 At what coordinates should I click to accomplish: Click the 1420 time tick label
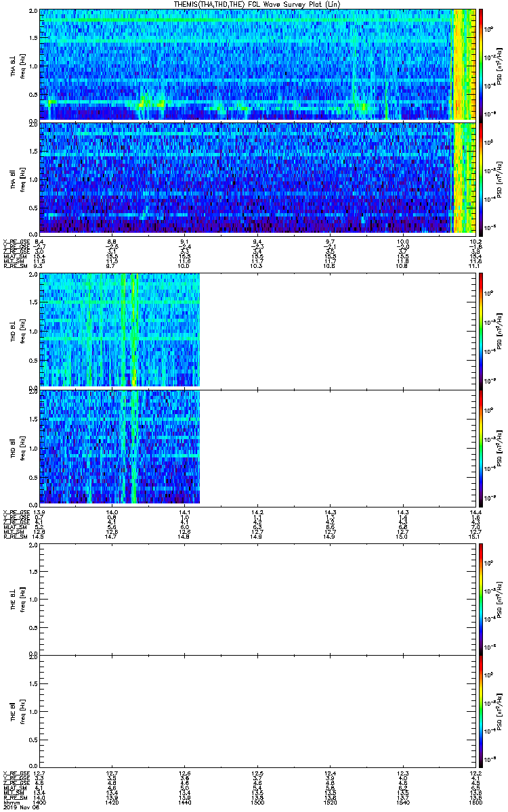[112, 801]
